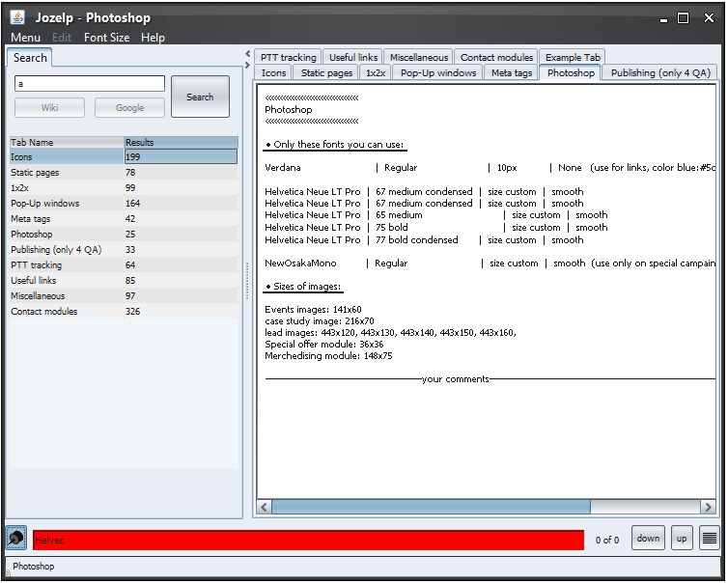Select the Icons row in results table

(x=124, y=157)
